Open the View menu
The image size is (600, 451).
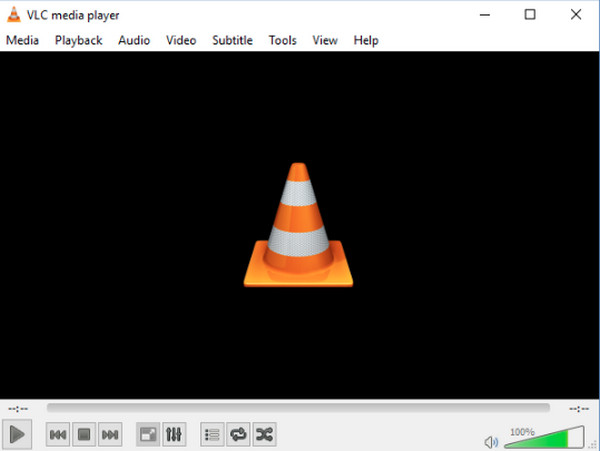325,40
